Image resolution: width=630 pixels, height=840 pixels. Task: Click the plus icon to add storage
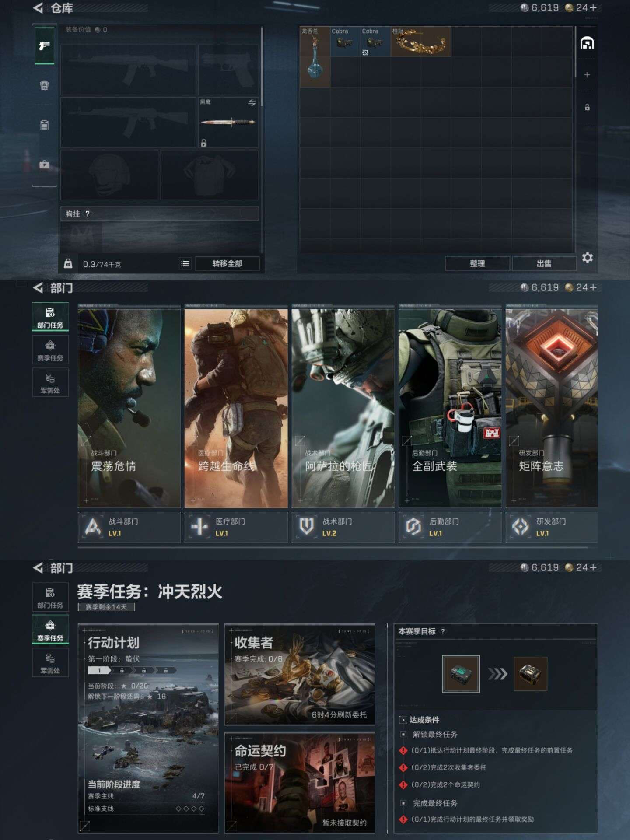pos(587,75)
